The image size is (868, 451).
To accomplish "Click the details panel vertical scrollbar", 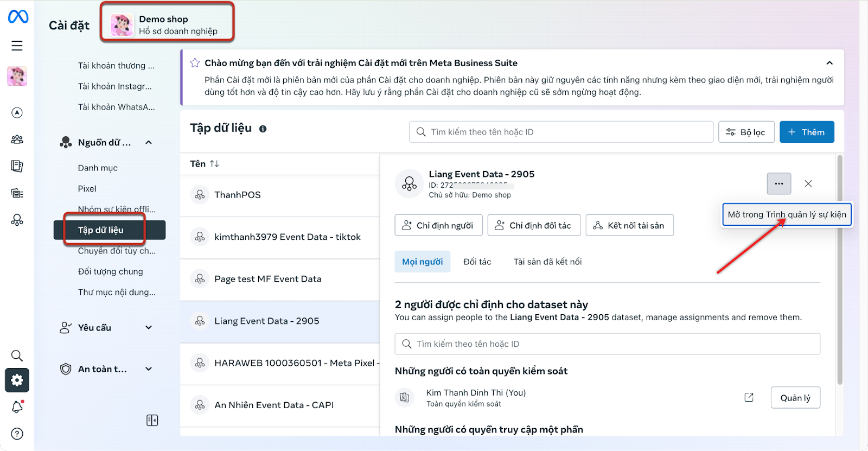I will coord(840,270).
